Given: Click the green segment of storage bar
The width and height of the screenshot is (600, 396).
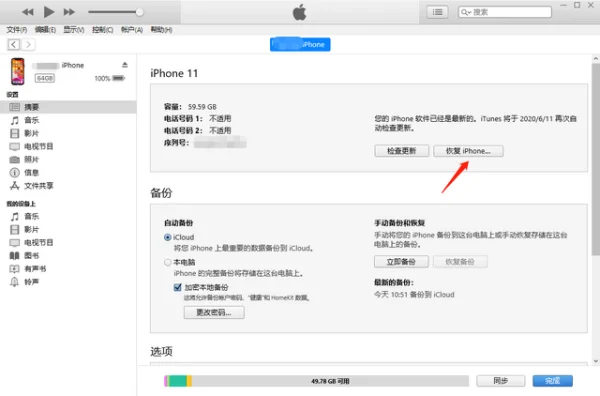Looking at the screenshot, I should (177, 381).
